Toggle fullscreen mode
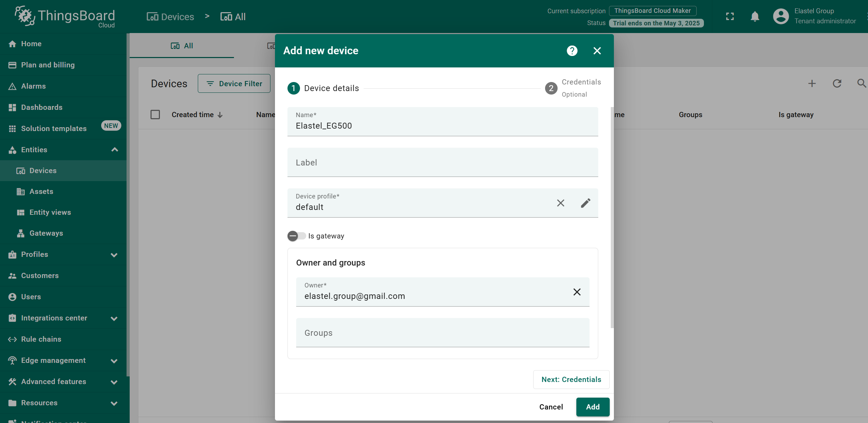The image size is (868, 423). (730, 16)
